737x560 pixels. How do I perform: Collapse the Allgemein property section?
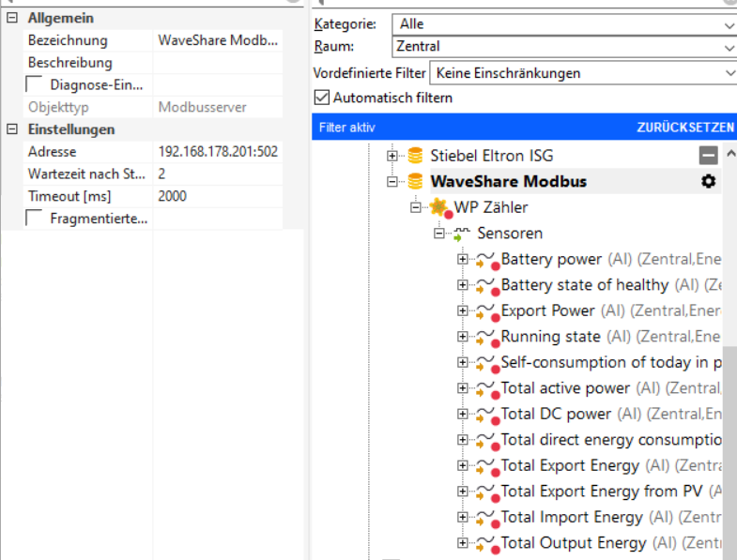click(11, 18)
